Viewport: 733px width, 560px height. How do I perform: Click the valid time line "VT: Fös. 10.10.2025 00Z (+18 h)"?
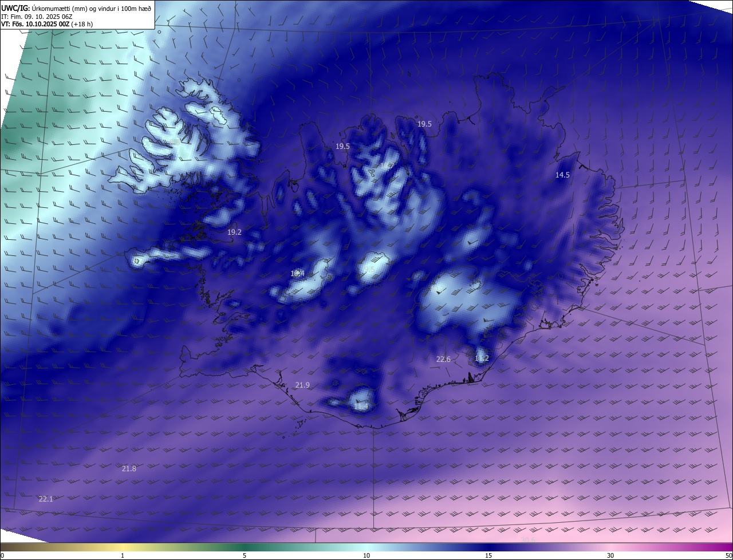tap(47, 24)
